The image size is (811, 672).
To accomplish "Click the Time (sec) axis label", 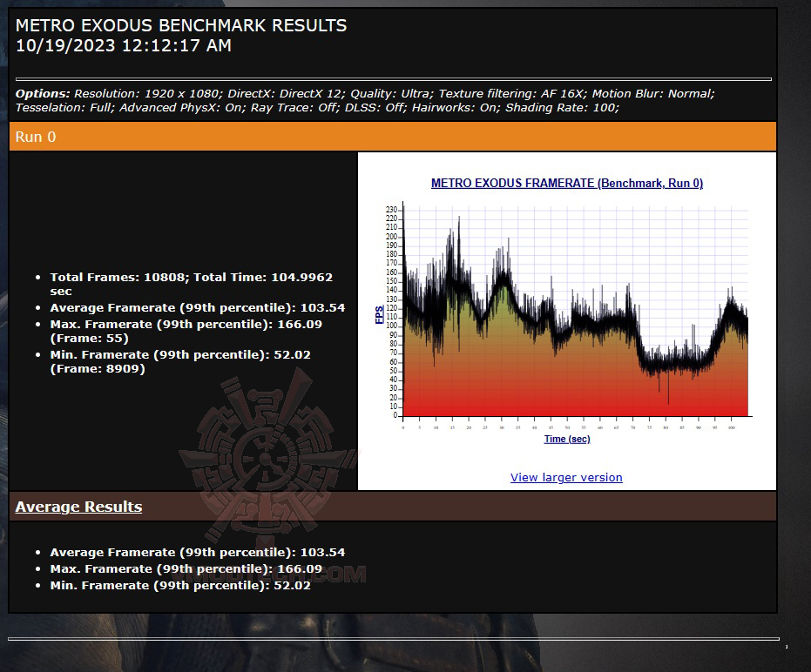I will pyautogui.click(x=567, y=439).
